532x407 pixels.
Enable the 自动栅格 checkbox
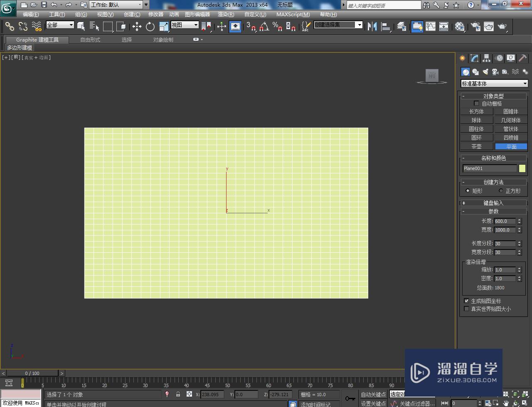tap(476, 104)
